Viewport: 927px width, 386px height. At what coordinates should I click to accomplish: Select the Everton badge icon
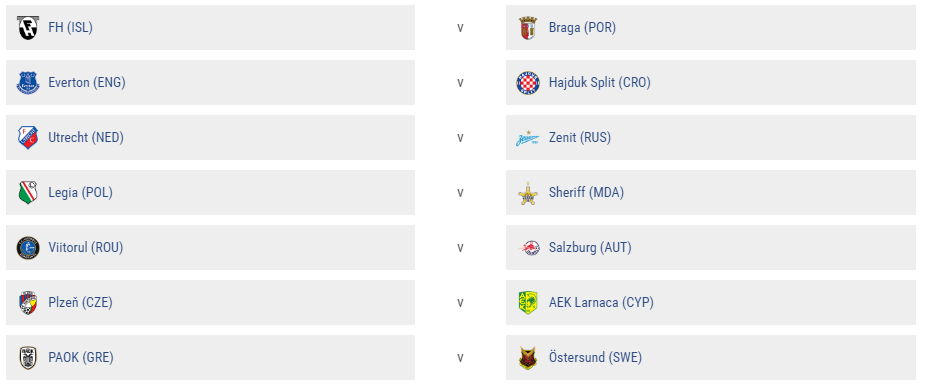point(28,83)
